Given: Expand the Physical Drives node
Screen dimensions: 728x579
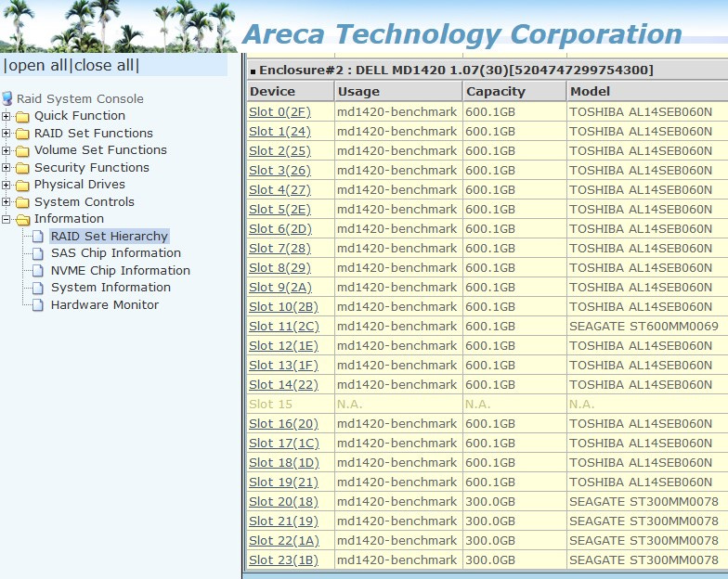Looking at the screenshot, I should pos(6,185).
